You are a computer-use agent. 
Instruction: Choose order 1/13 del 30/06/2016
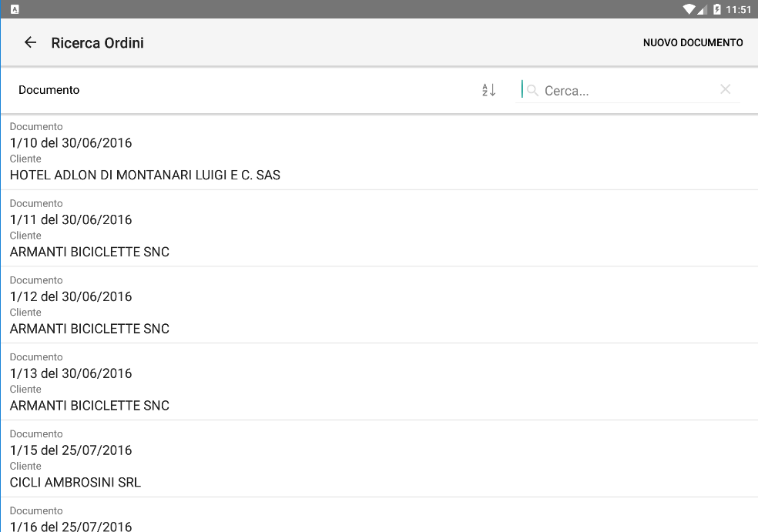71,374
